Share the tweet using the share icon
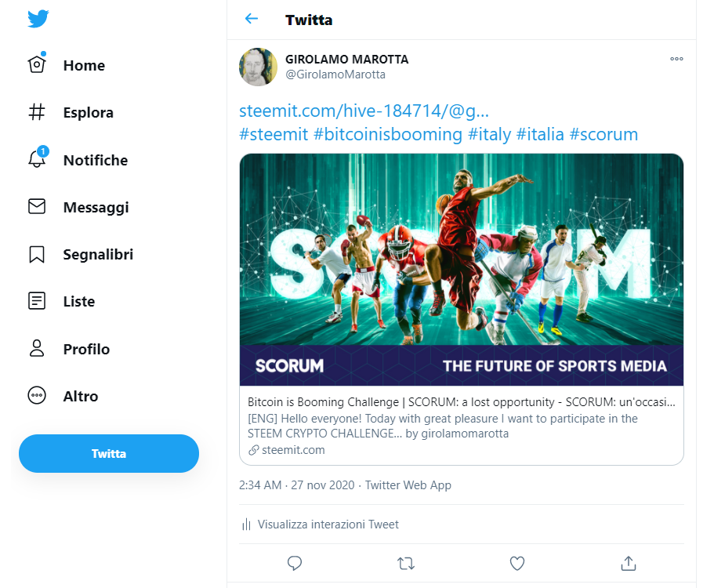 point(628,563)
